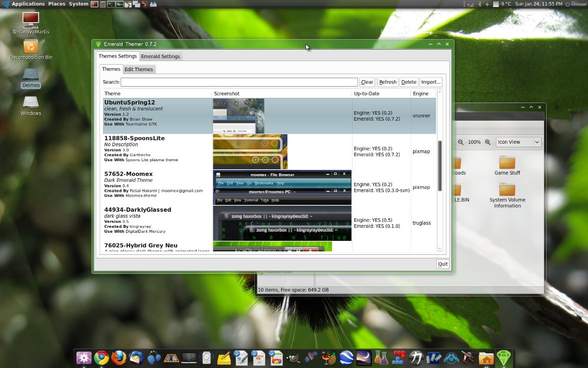Click the power button in top panel
Screen dimensions: 588x368
(x=568, y=4)
